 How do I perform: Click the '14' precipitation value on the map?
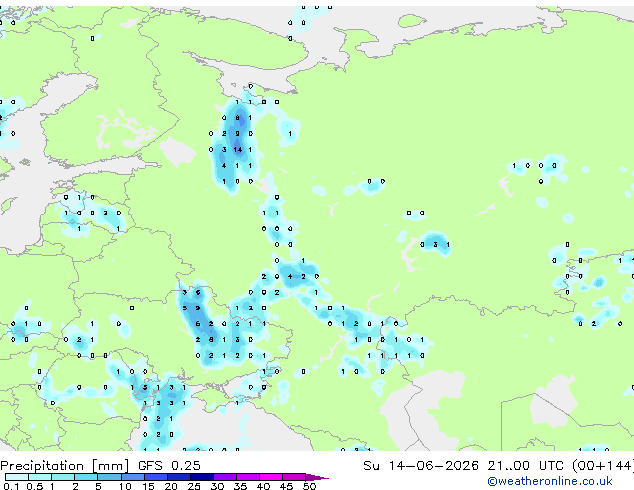click(238, 150)
